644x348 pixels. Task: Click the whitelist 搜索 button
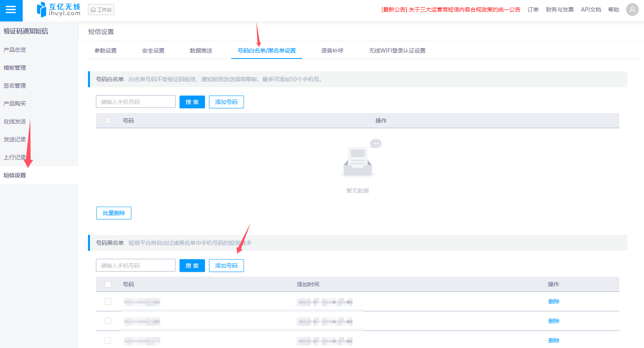coord(192,102)
